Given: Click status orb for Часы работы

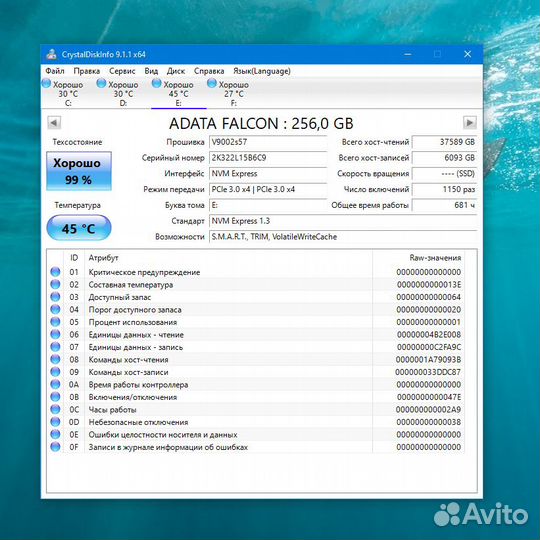Looking at the screenshot, I should 55,409.
